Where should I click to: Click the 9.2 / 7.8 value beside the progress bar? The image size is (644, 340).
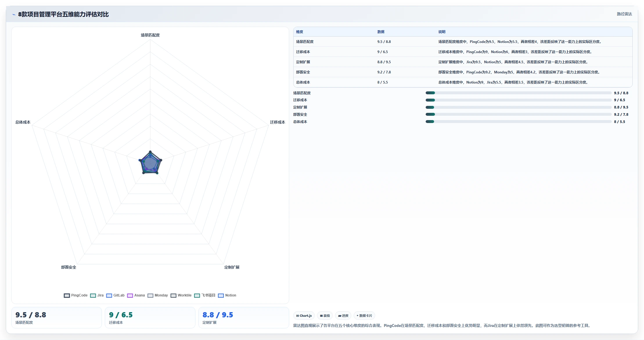click(621, 115)
